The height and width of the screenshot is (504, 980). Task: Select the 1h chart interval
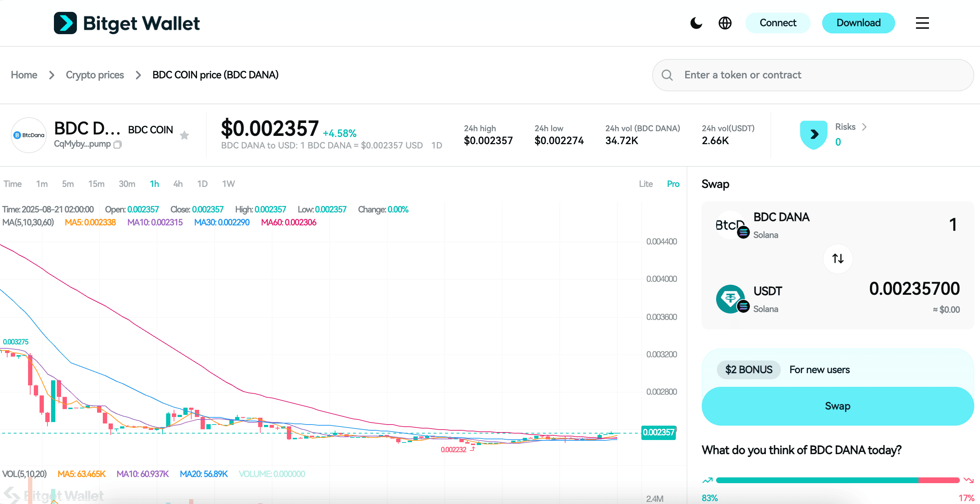(154, 184)
